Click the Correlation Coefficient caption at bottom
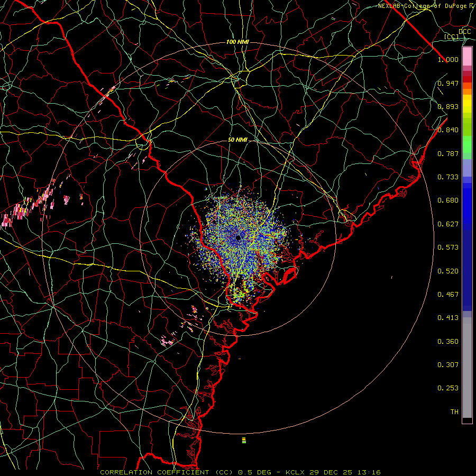Viewport: 476px width, 476px height. (x=240, y=472)
